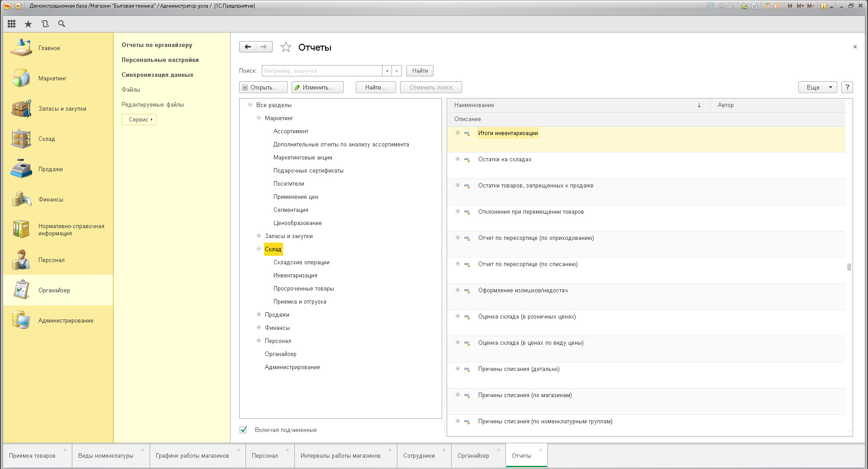This screenshot has width=868, height=469.
Task: Click the M- memory subtract button
Action: coord(811,6)
